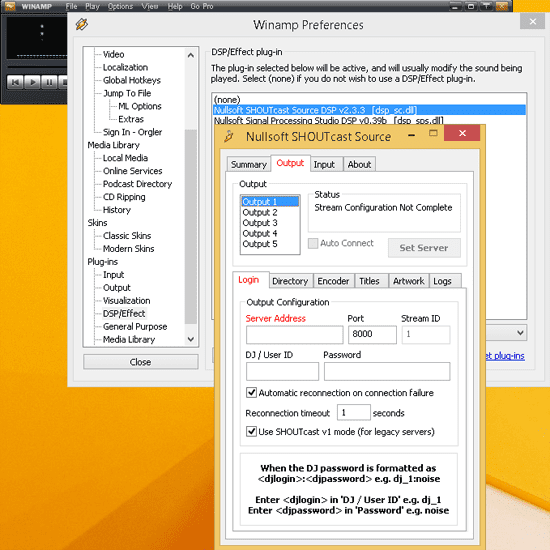Click the Port field showing 8000
The width and height of the screenshot is (550, 550).
[372, 335]
